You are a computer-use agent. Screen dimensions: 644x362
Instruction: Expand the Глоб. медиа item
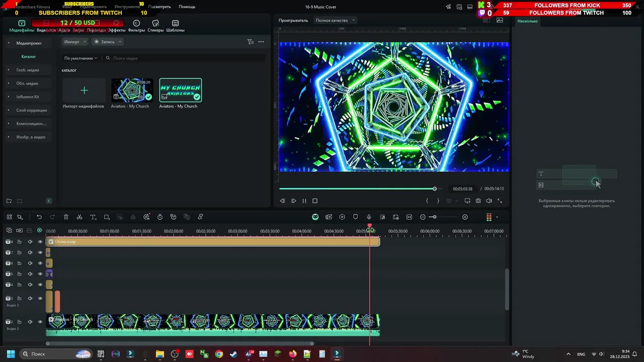click(9, 70)
